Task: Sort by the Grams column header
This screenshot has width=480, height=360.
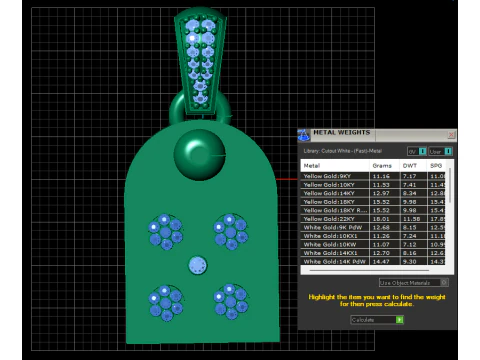Action: click(x=385, y=165)
